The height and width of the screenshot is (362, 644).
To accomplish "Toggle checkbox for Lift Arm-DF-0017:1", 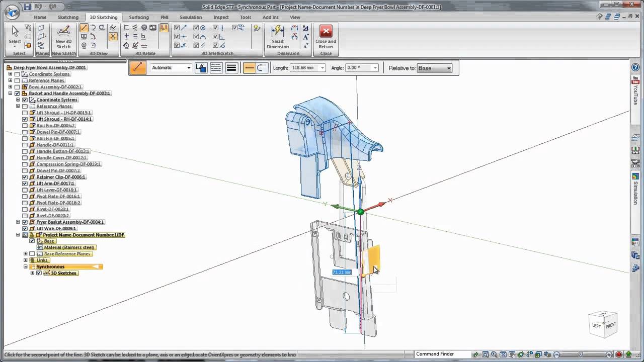I will pyautogui.click(x=25, y=184).
